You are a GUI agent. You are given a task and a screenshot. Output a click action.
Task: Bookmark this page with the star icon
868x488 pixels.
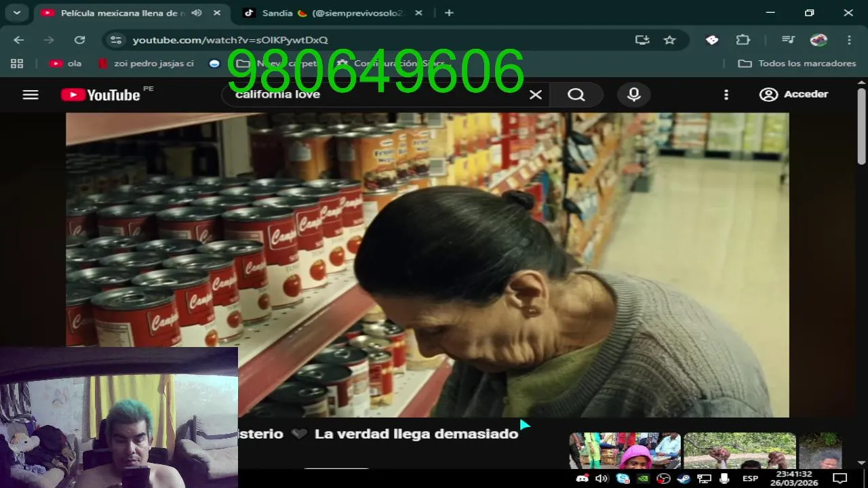(x=670, y=40)
